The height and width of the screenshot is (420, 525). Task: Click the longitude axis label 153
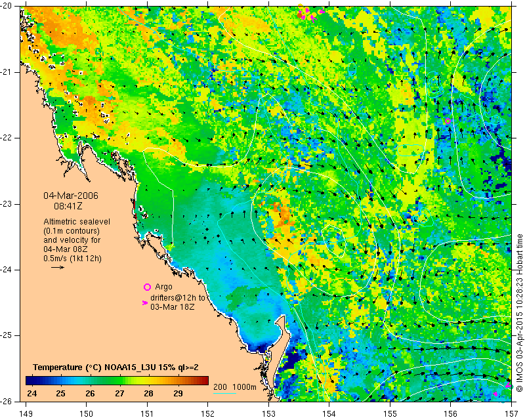[268, 413]
